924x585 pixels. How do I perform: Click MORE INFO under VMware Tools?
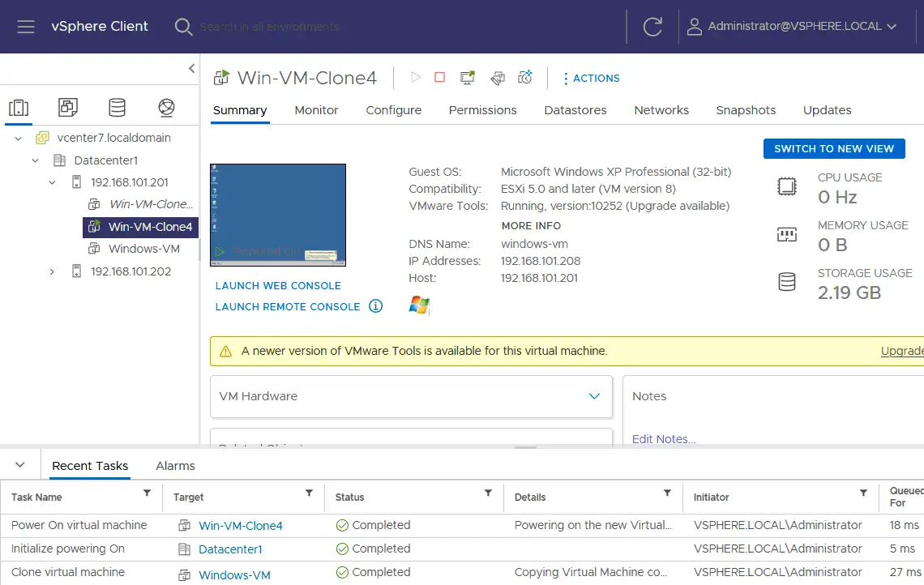[x=531, y=225]
